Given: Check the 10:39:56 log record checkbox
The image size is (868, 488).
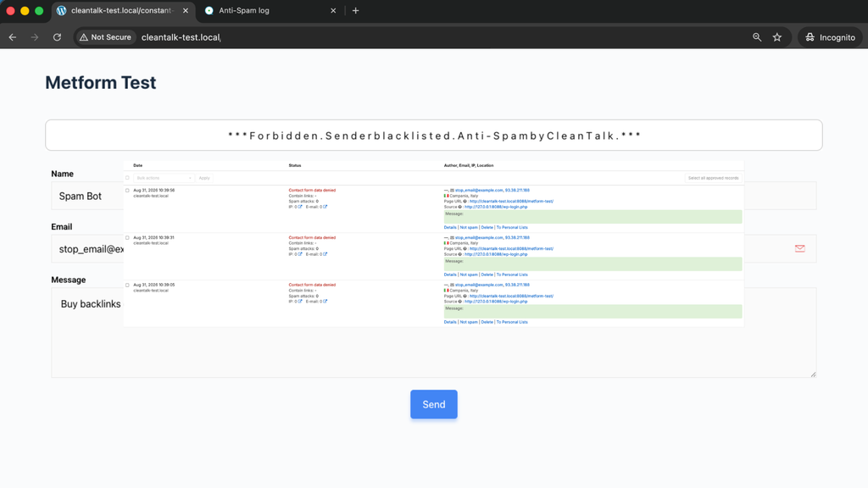Looking at the screenshot, I should [x=127, y=191].
